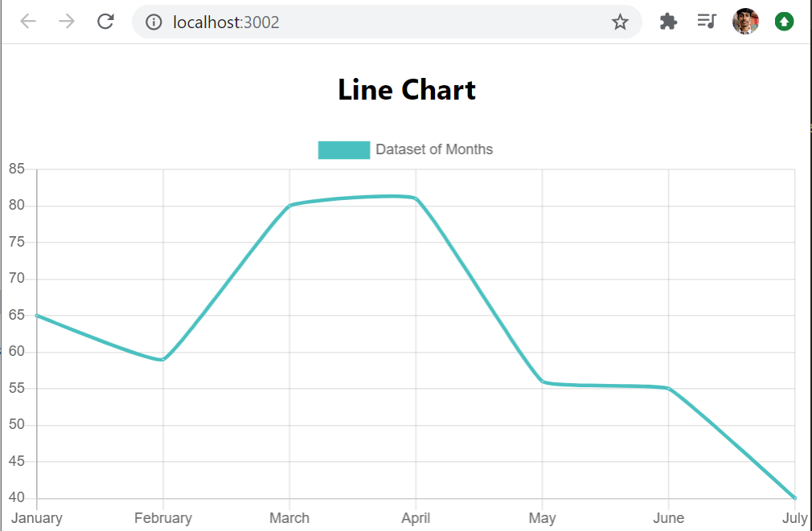Toggle the line series visibility via legend text
The width and height of the screenshot is (812, 531).
pos(434,149)
